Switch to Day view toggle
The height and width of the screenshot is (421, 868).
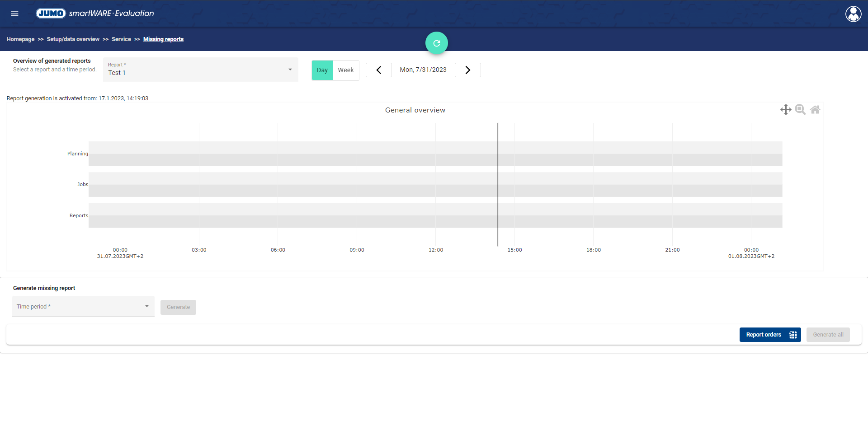click(x=322, y=70)
